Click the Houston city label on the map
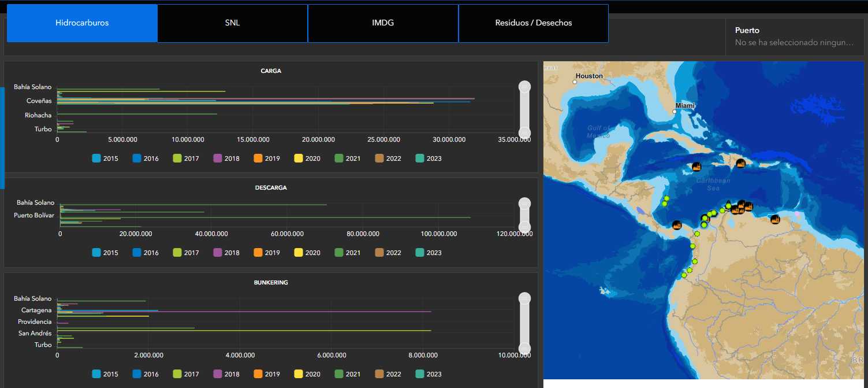This screenshot has height=388, width=868. click(x=589, y=76)
